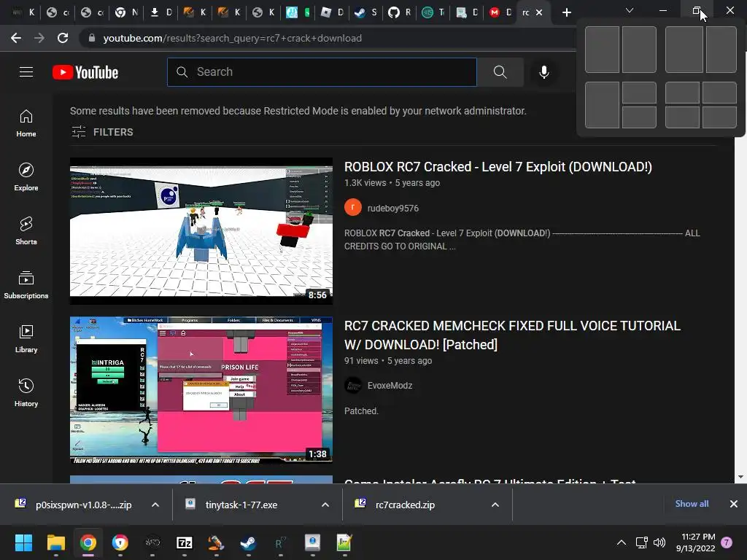
Task: Expand tinytask-1-77.exe download options
Action: coord(325,505)
